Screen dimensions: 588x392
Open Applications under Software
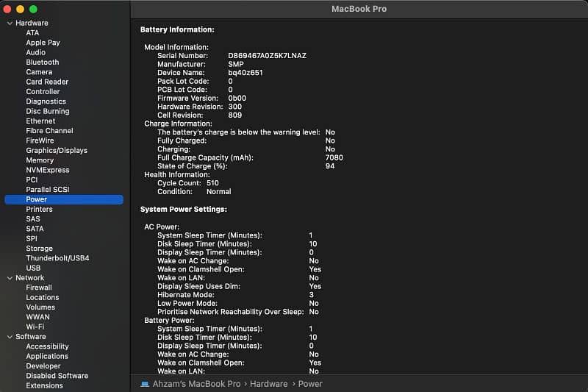47,356
